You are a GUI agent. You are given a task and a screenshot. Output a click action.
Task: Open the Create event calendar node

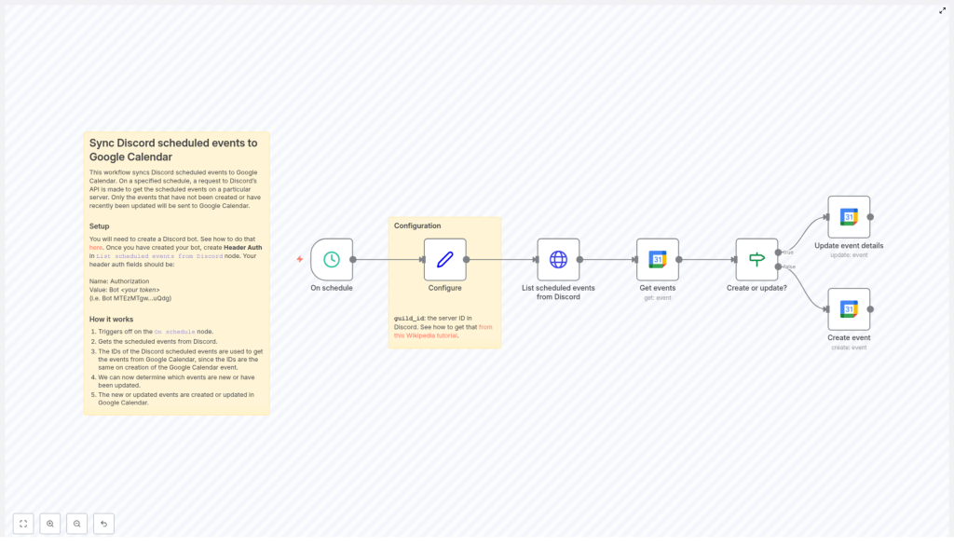849,308
